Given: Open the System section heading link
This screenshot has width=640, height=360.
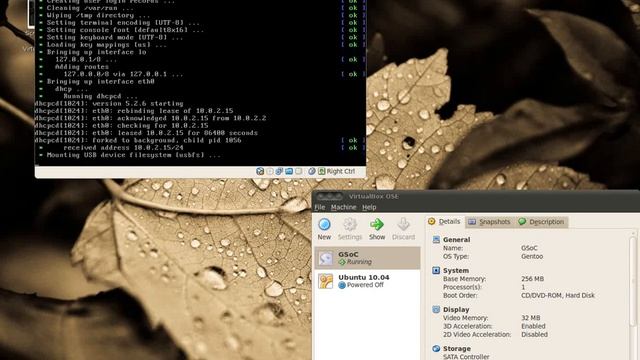Looking at the screenshot, I should [x=456, y=271].
